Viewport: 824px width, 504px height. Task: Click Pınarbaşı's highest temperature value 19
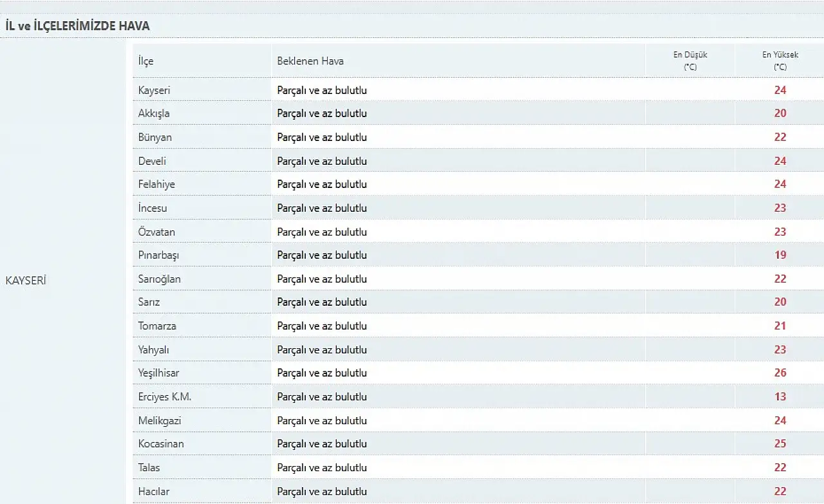pyautogui.click(x=780, y=255)
